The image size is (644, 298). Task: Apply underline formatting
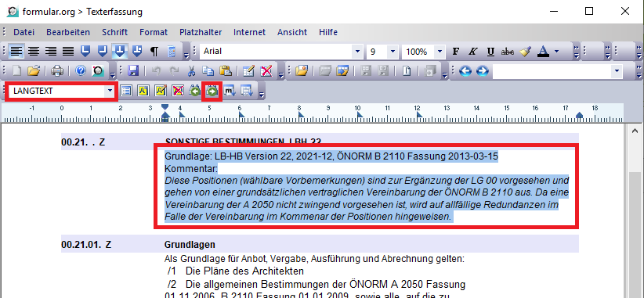click(490, 52)
